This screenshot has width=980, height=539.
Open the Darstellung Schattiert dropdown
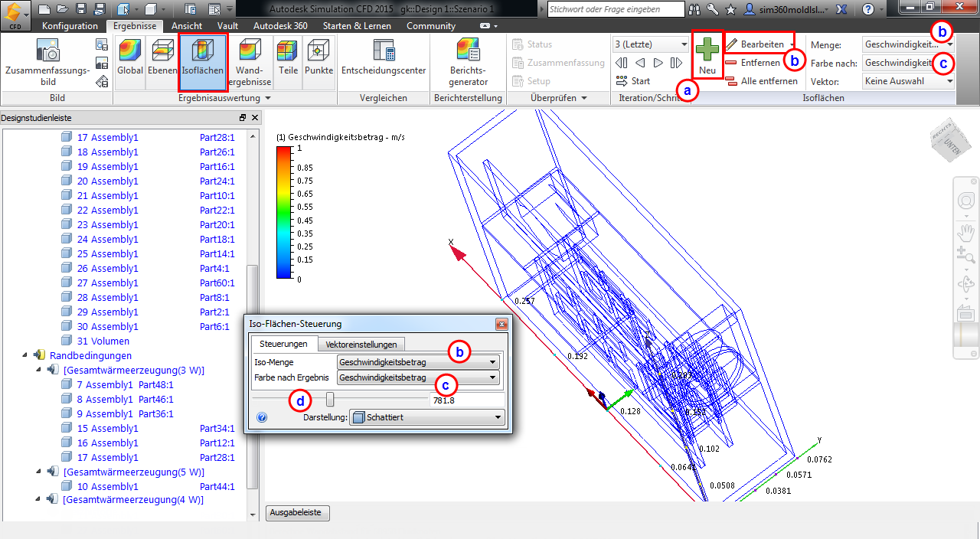coord(427,417)
